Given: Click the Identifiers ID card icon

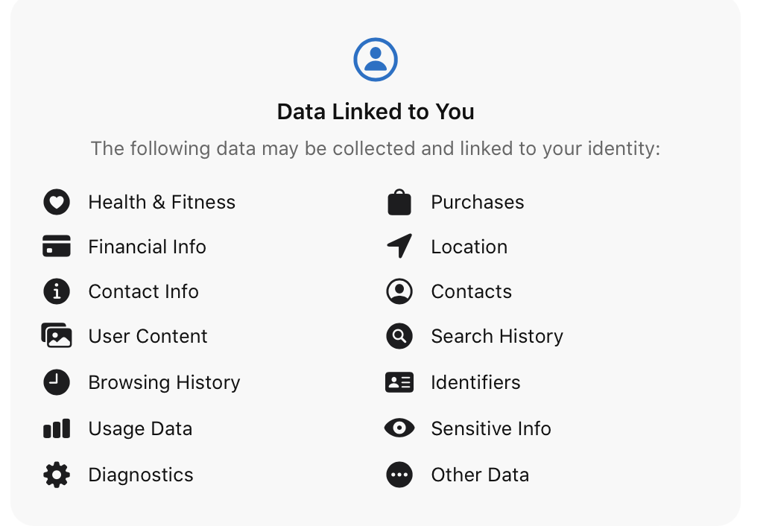Looking at the screenshot, I should coord(399,382).
